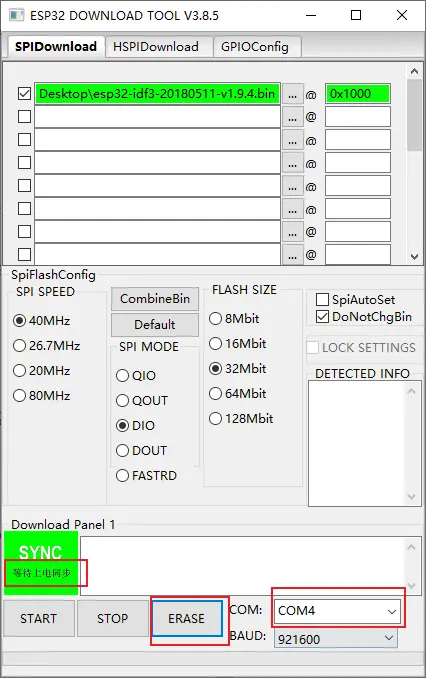This screenshot has height=678, width=426.
Task: Click the browse button beside the bin file path
Action: pyautogui.click(x=292, y=94)
